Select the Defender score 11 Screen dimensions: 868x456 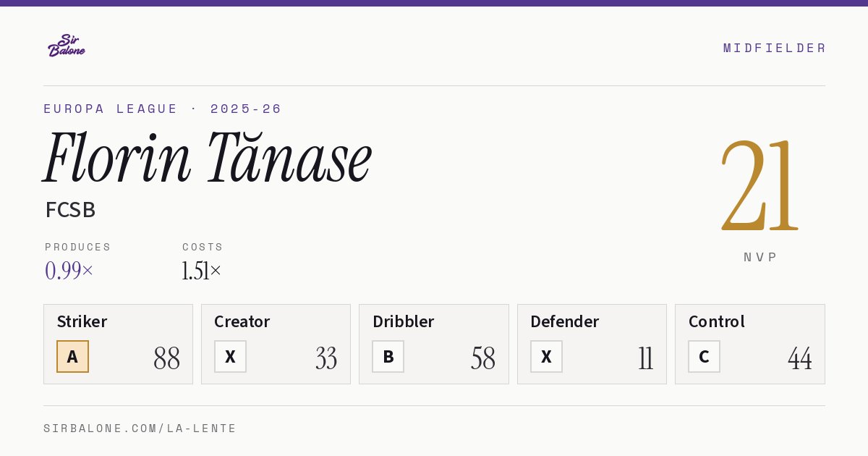(646, 358)
